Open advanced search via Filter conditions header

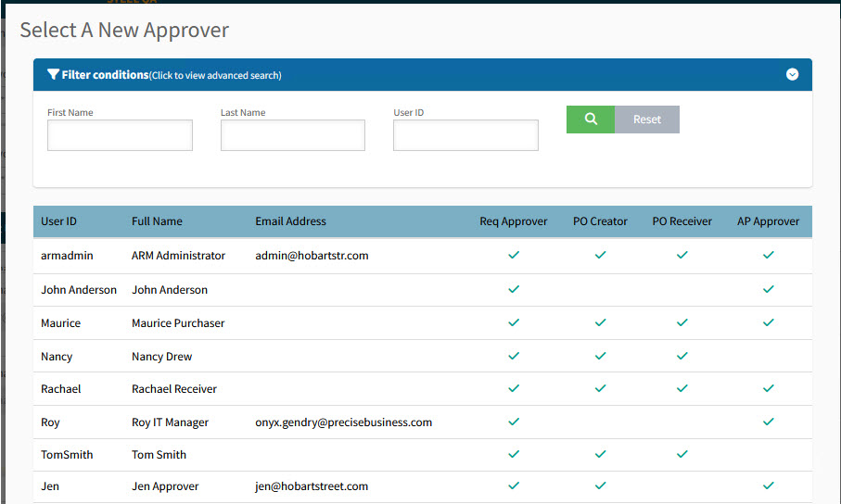click(172, 75)
